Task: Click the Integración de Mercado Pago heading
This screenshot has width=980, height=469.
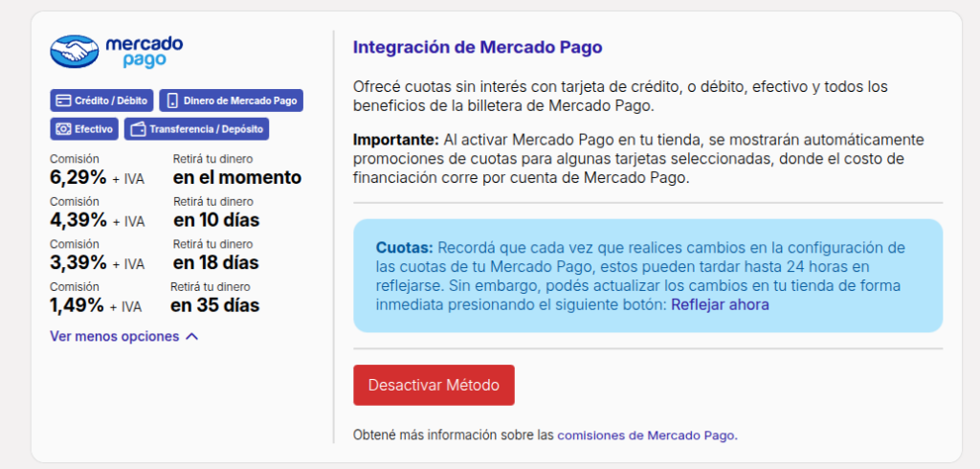Action: click(478, 48)
